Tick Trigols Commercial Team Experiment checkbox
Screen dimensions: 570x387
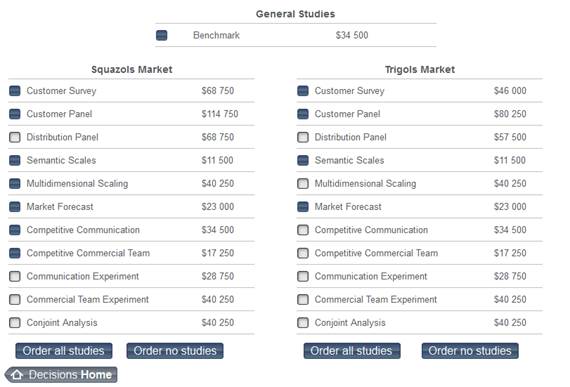point(303,299)
